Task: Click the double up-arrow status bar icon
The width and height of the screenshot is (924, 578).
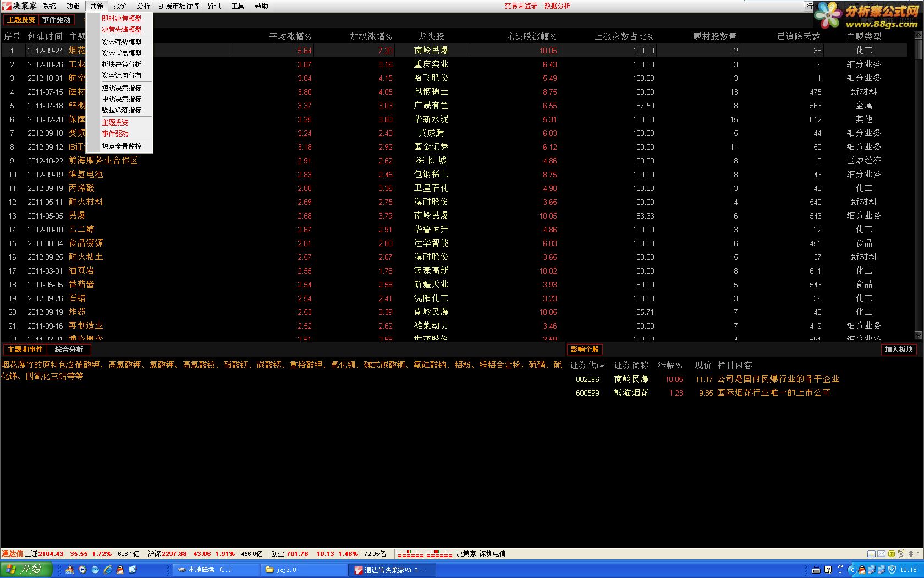Action: click(911, 554)
